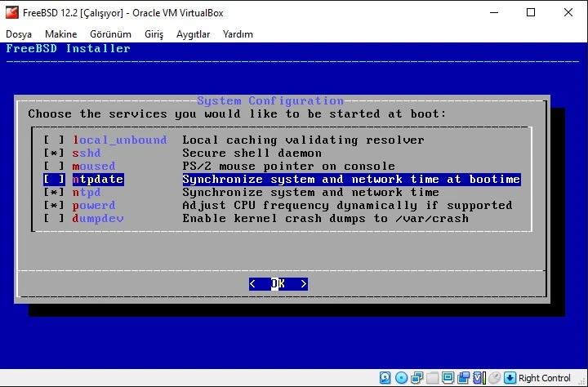The image size is (588, 387).
Task: Uncheck the ntpd service checkbox
Action: [54, 193]
